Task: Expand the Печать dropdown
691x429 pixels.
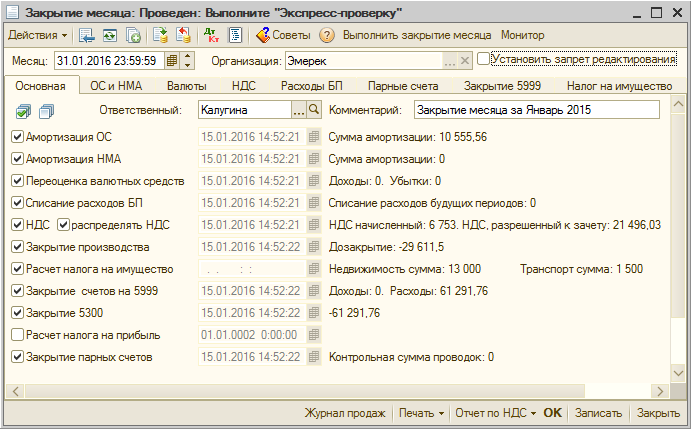Action: pos(420,413)
